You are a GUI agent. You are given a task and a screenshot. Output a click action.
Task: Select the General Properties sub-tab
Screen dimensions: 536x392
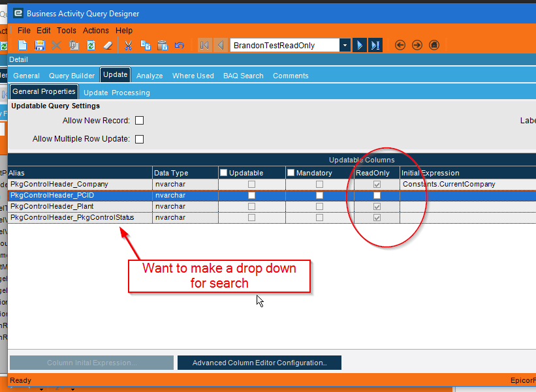pos(44,91)
